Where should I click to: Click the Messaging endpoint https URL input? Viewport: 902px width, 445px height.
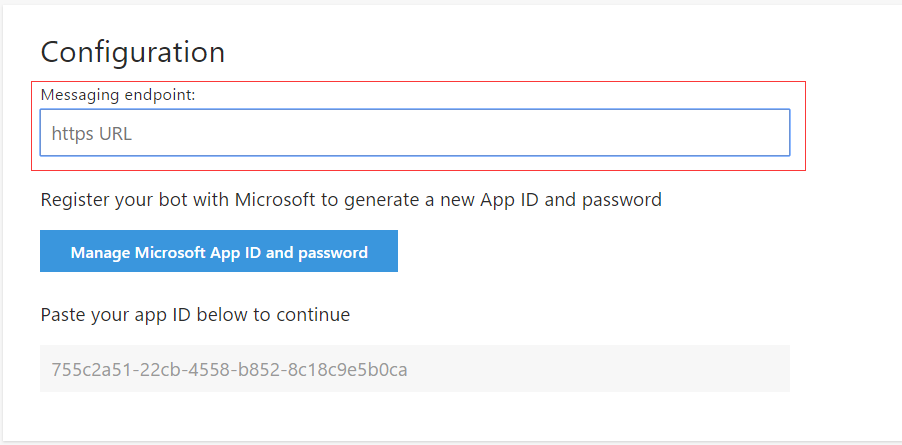(415, 133)
